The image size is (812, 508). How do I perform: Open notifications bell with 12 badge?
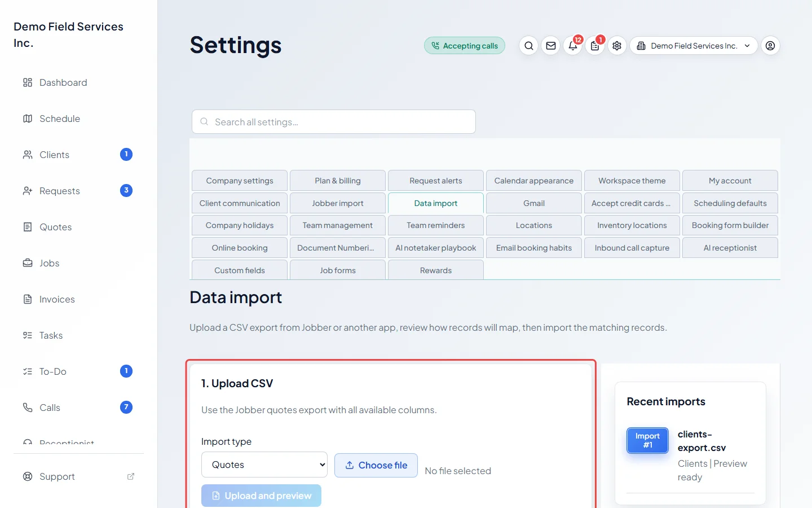(573, 46)
